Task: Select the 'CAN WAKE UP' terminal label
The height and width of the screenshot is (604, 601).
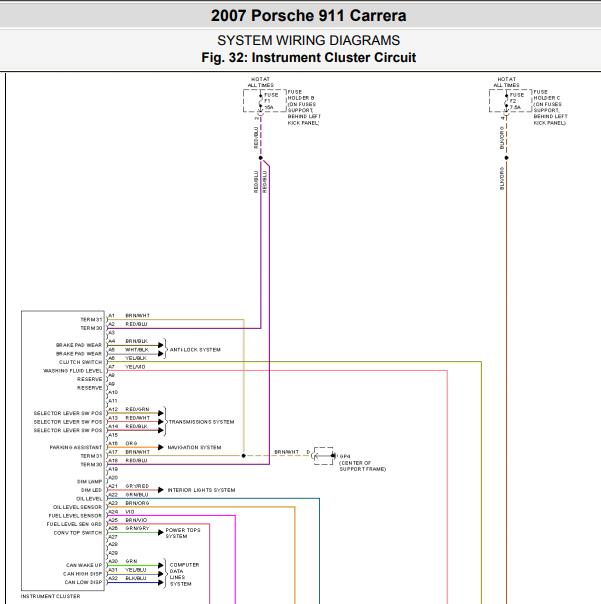Action: click(84, 565)
